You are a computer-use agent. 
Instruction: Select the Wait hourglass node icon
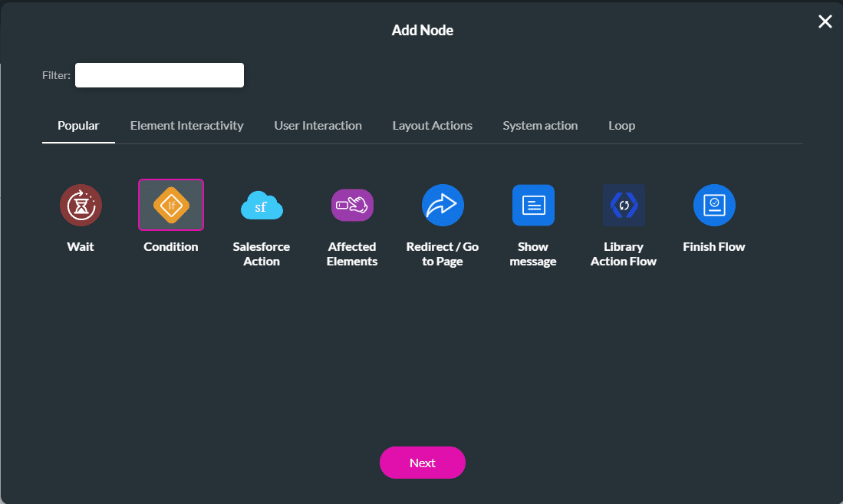[x=81, y=206]
